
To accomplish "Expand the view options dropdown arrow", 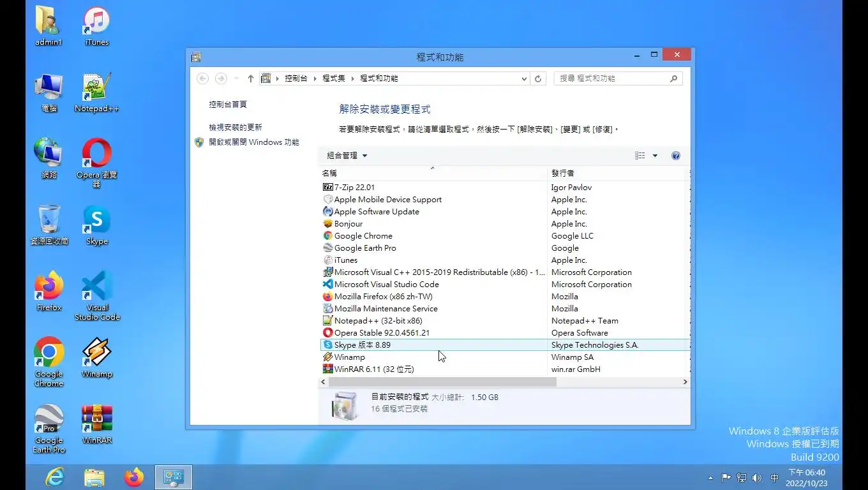I will pyautogui.click(x=655, y=156).
